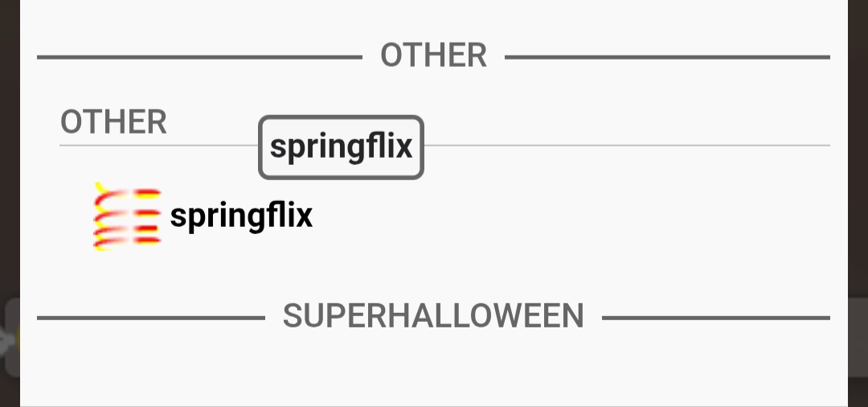Image resolution: width=868 pixels, height=407 pixels.
Task: Click the empty area above the OTHER title
Action: pos(434,16)
